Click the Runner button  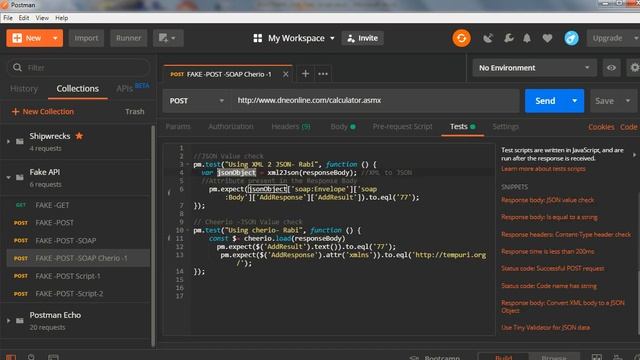[129, 38]
